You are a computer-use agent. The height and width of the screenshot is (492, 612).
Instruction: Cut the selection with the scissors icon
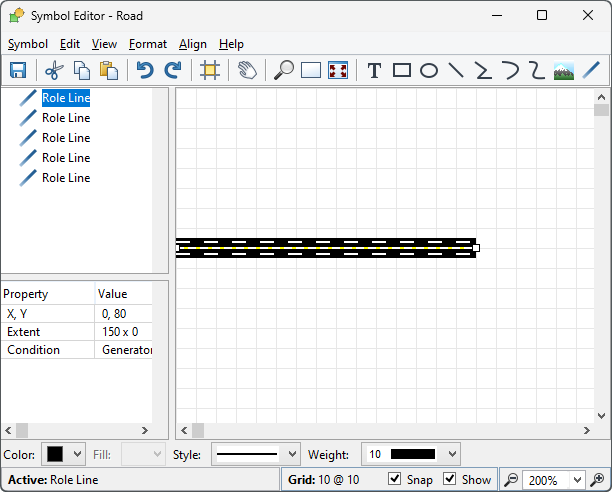coord(54,71)
